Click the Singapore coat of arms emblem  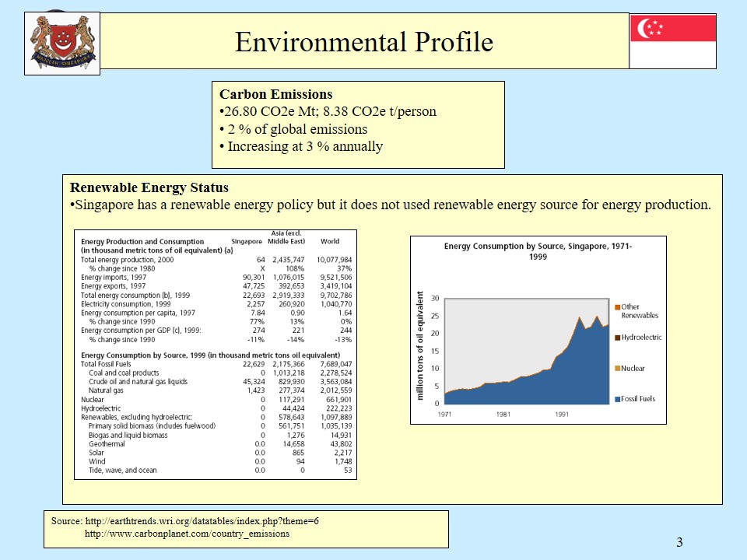tap(61, 43)
